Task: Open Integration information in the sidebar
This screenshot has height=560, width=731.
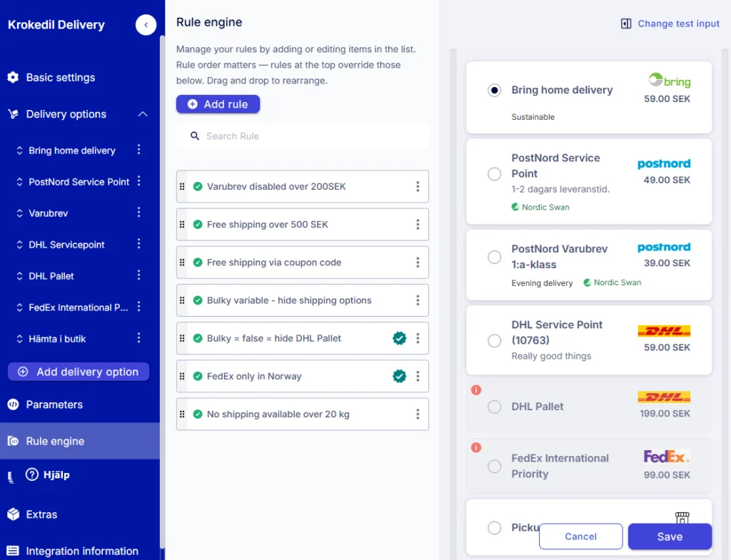Action: tap(81, 551)
